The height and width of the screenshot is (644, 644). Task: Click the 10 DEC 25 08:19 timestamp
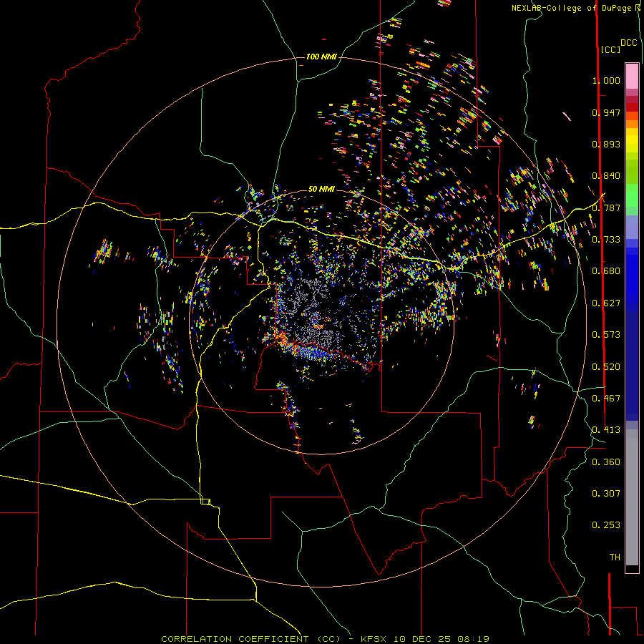pyautogui.click(x=441, y=639)
